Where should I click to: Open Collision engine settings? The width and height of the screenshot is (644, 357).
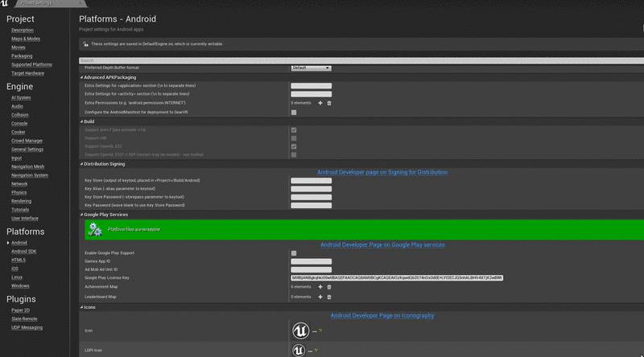point(19,115)
